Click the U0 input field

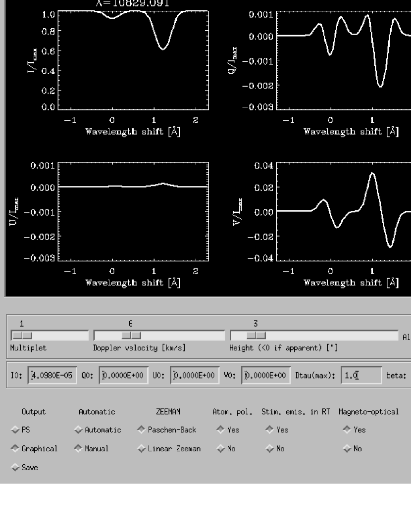click(195, 375)
